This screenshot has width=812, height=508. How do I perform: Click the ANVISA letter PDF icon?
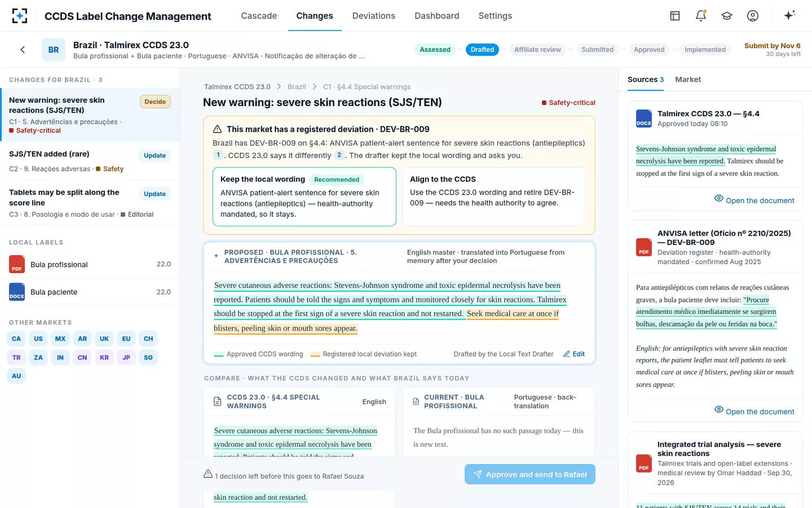tap(644, 247)
